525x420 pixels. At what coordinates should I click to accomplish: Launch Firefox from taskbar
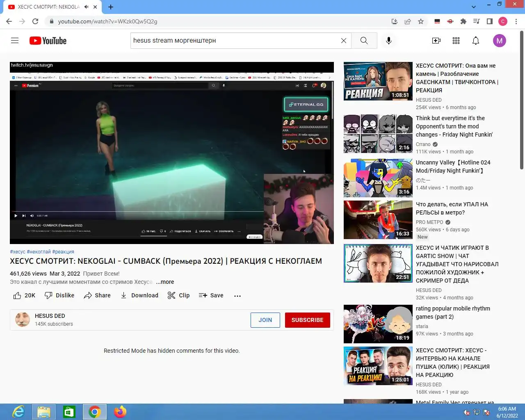click(x=120, y=412)
